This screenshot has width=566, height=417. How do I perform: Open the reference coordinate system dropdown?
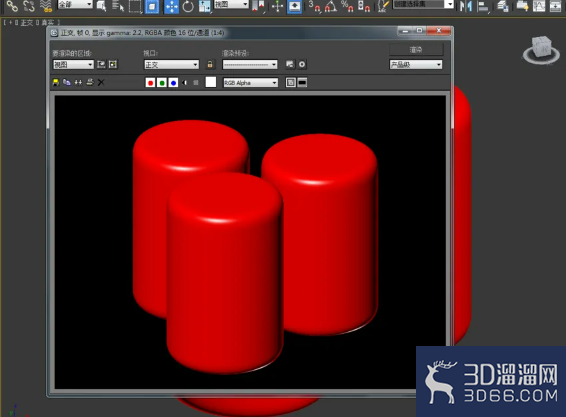point(231,4)
